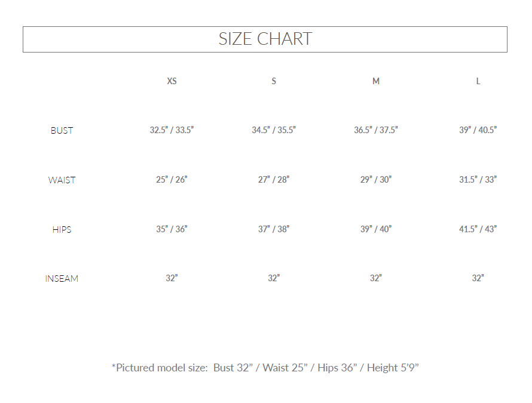Click the L hips value 41.5" / 43"
Screen dimensions: 532x403
click(478, 229)
